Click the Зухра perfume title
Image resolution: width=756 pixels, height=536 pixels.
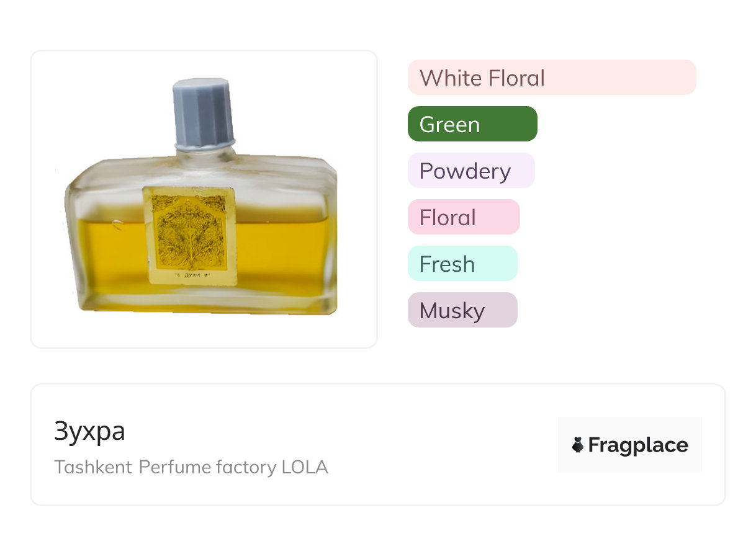89,432
